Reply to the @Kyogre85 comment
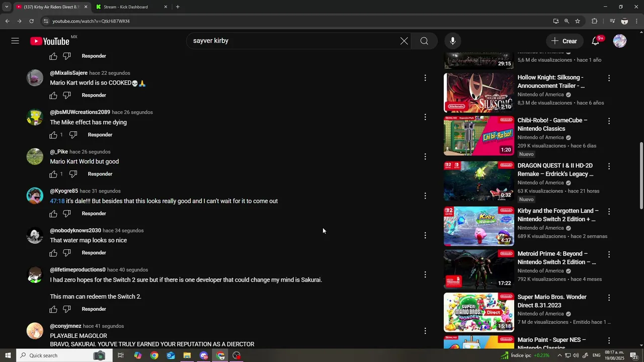This screenshot has width=644, height=362. point(94,214)
